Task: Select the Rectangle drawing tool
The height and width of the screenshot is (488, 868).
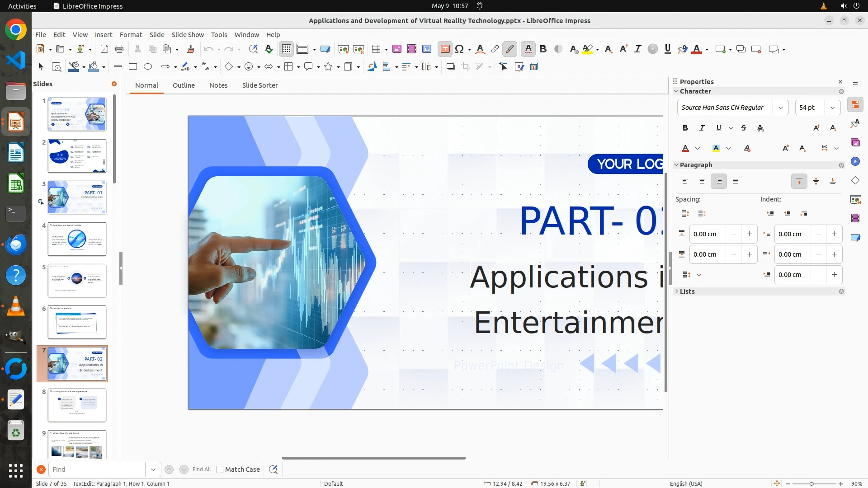Action: click(x=133, y=67)
